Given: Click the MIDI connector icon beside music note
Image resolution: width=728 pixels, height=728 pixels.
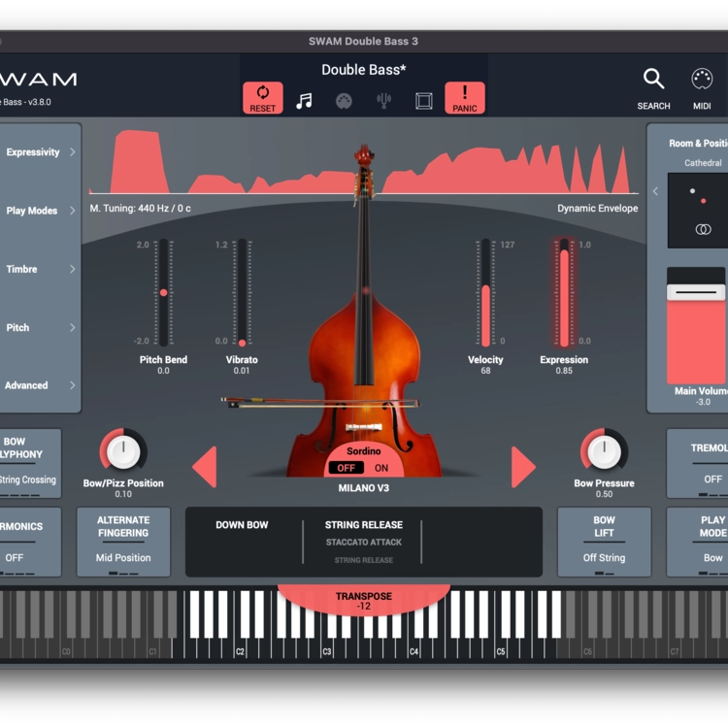Looking at the screenshot, I should tap(344, 101).
